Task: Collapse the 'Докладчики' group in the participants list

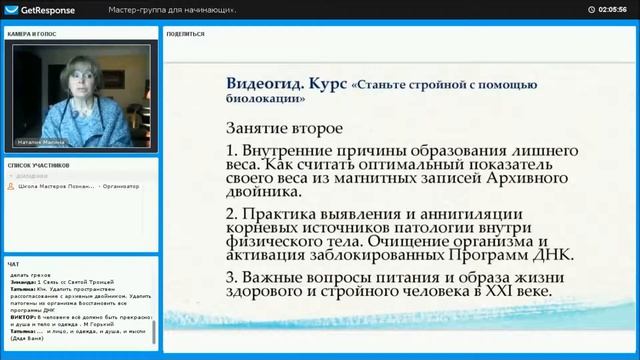Action: pos(11,176)
